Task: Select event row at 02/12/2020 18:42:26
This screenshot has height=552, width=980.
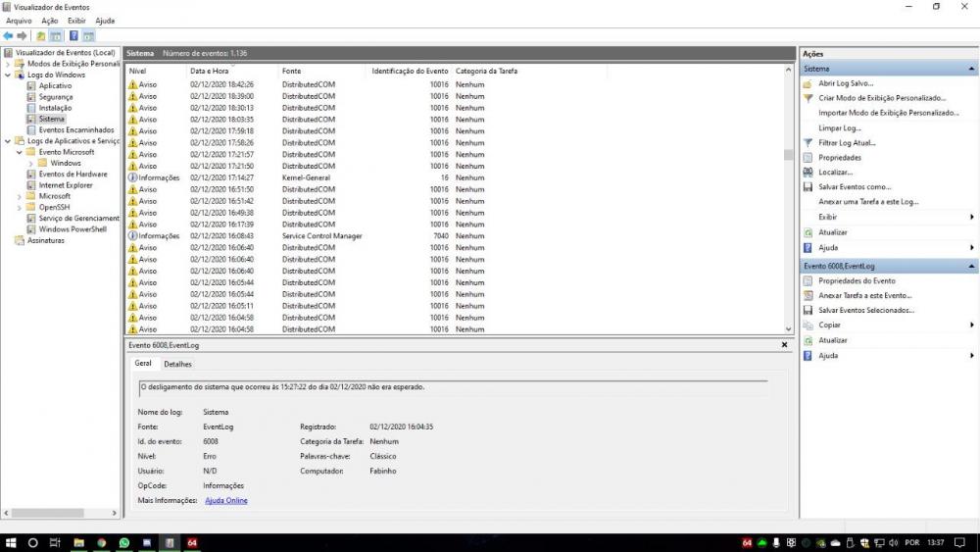Action: (x=457, y=84)
